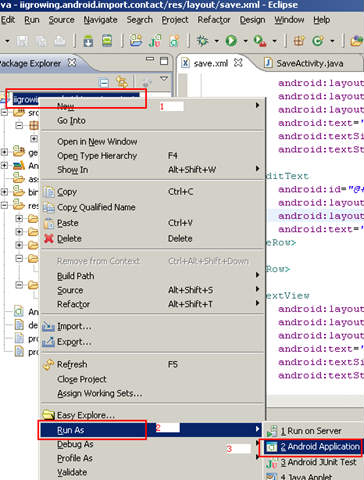Open the Design menu

point(252,20)
